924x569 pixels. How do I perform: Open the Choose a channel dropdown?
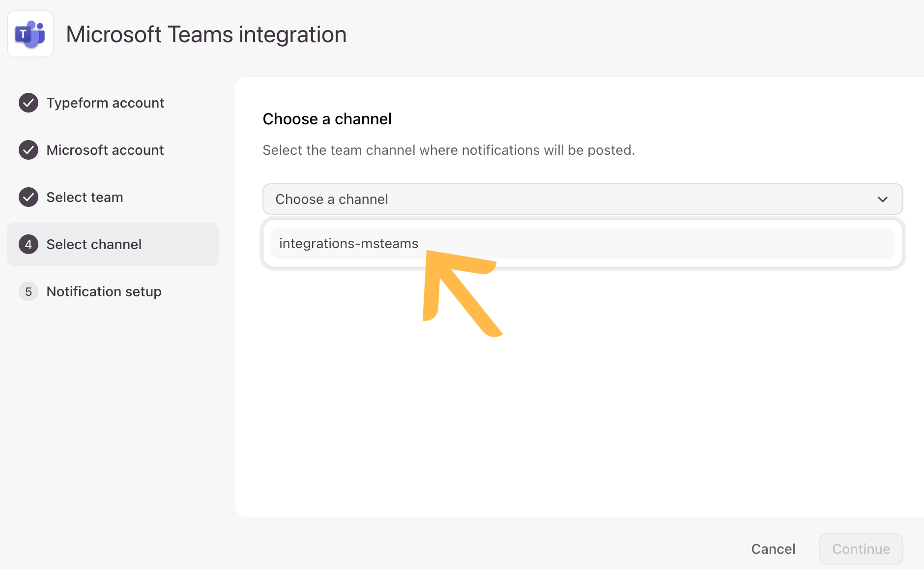pos(582,199)
